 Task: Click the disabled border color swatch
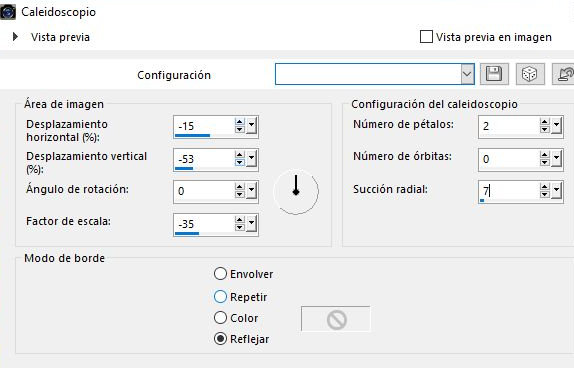point(336,319)
